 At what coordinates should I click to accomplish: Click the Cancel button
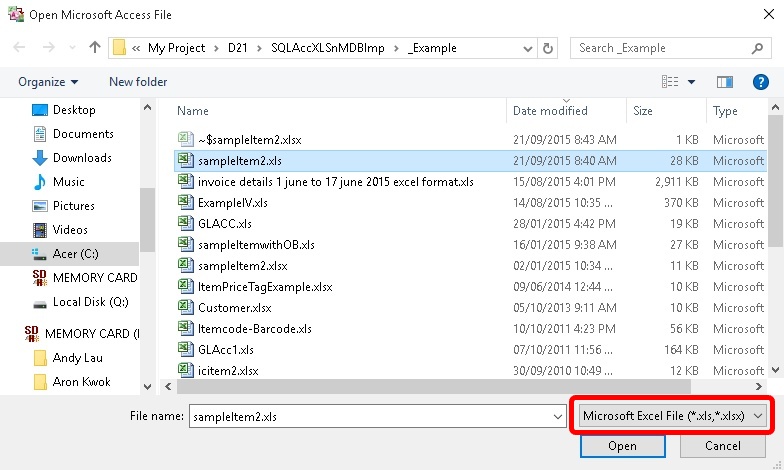point(722,446)
